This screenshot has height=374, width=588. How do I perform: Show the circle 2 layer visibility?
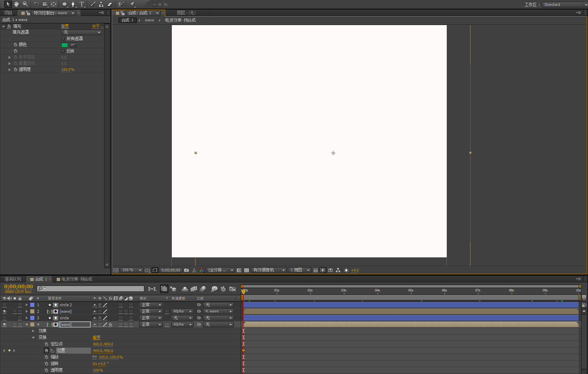point(4,305)
